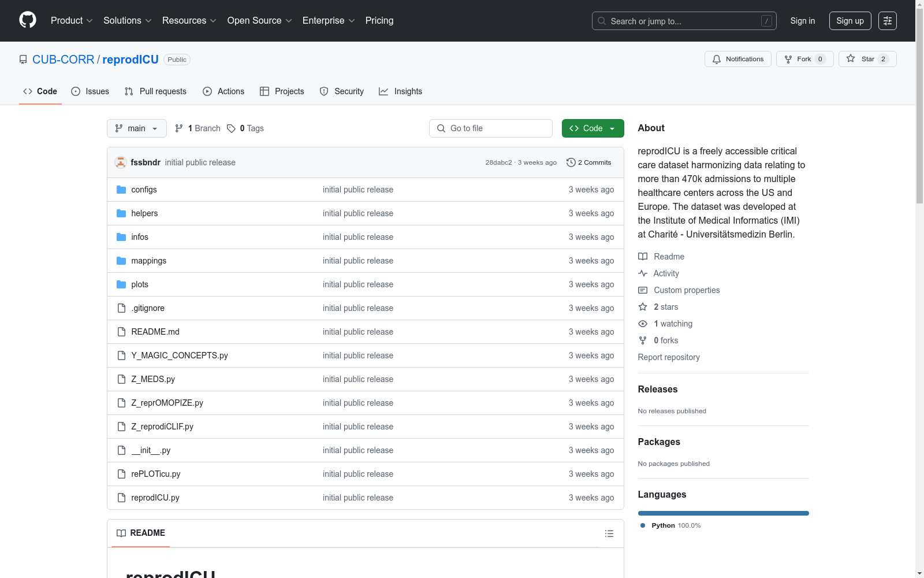Click the GitHub logo icon

[x=28, y=20]
